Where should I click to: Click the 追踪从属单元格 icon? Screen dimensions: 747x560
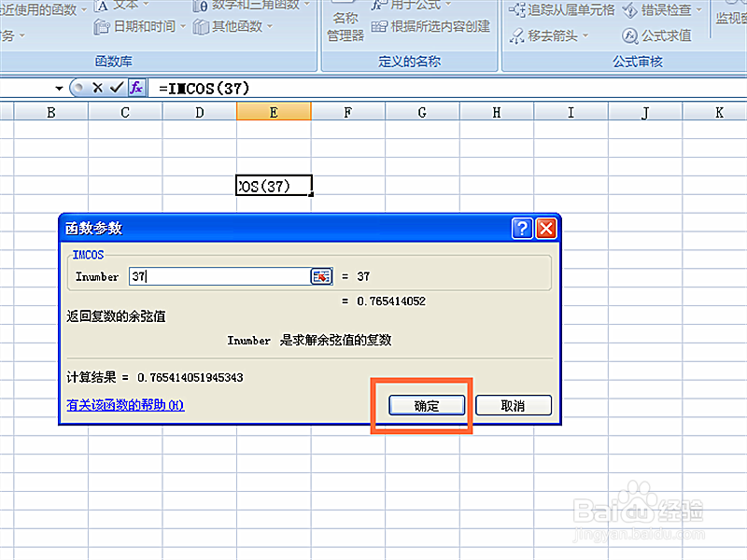tap(517, 10)
